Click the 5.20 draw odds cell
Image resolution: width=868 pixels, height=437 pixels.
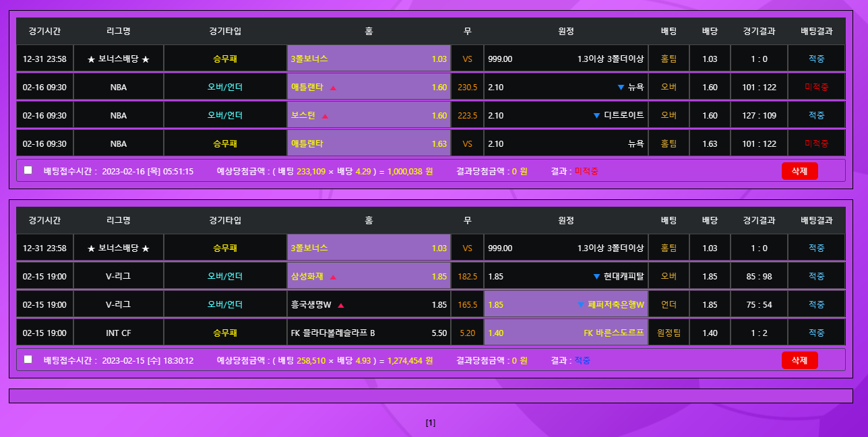point(467,333)
